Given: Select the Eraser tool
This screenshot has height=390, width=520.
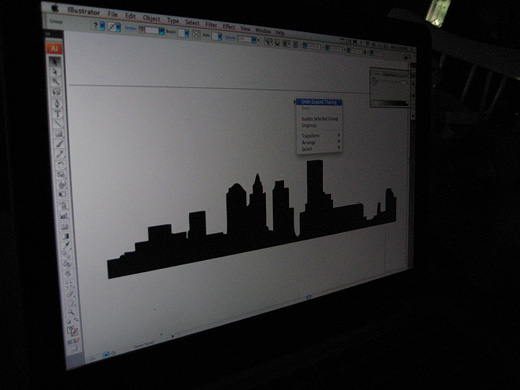Looking at the screenshot, I should coord(70,294).
